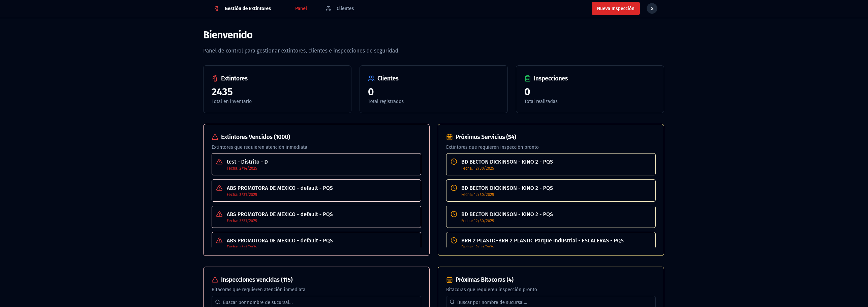This screenshot has width=868, height=307.
Task: Click calendar icon beside Próximas Bitacoras heading
Action: tap(449, 280)
